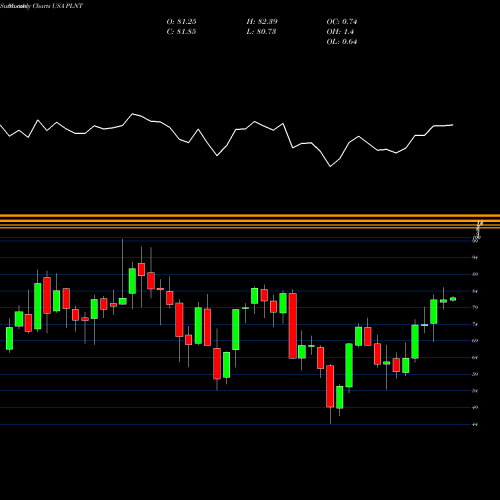The height and width of the screenshot is (500, 500).
Task: Click the first green candle at the chart's left edge
Action: (9, 338)
